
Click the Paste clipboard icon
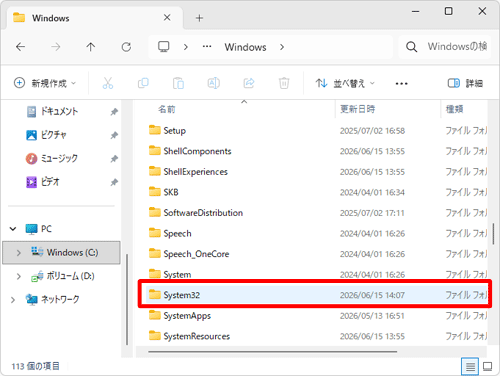(178, 83)
